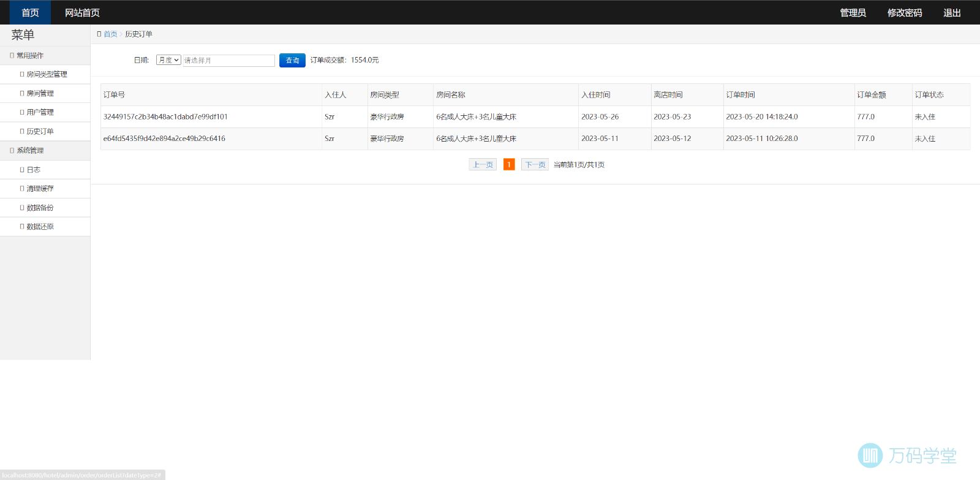
Task: Open 数据还原 in the sidebar
Action: tap(40, 226)
